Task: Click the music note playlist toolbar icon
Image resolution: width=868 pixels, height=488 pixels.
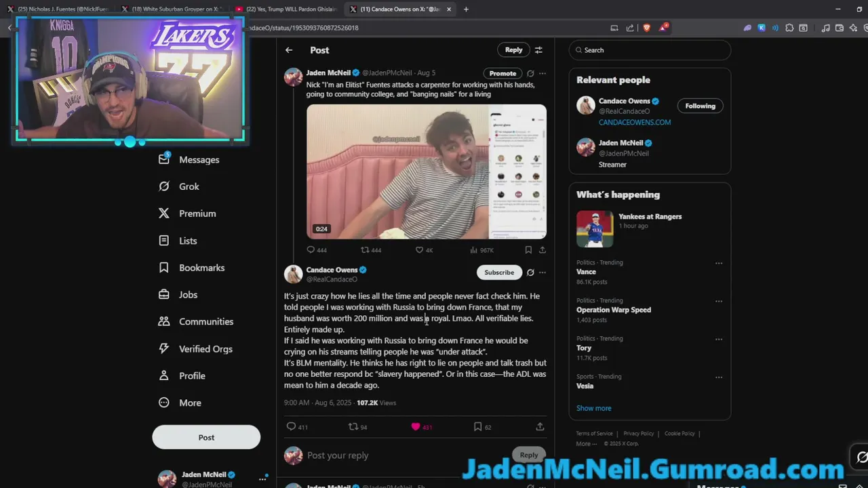Action: pos(825,28)
